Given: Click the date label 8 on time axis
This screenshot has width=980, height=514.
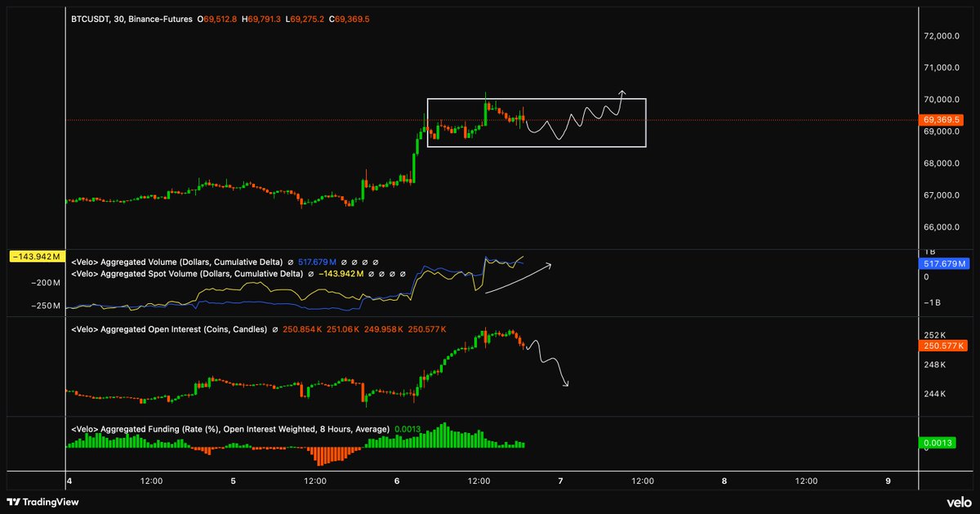Looking at the screenshot, I should [x=724, y=480].
